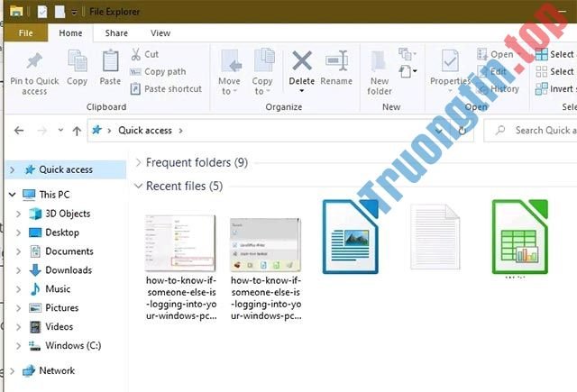Image resolution: width=577 pixels, height=392 pixels.
Task: Go back with the Back arrow
Action: click(x=19, y=131)
